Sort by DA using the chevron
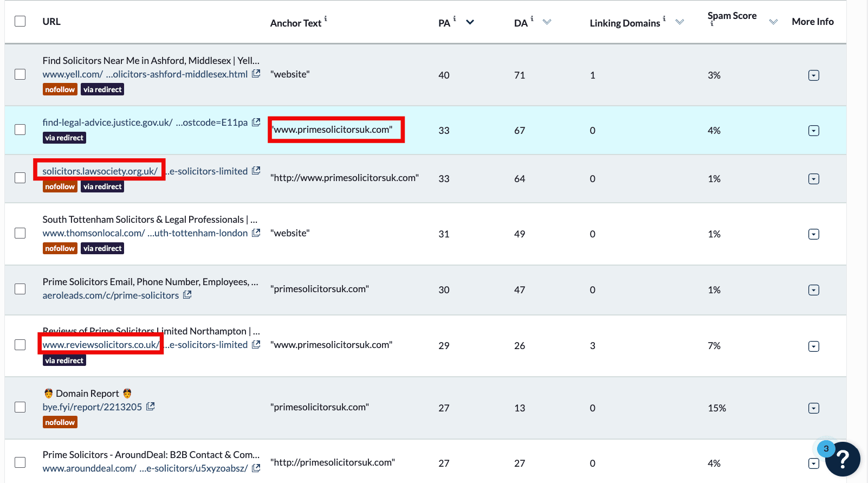 [547, 22]
